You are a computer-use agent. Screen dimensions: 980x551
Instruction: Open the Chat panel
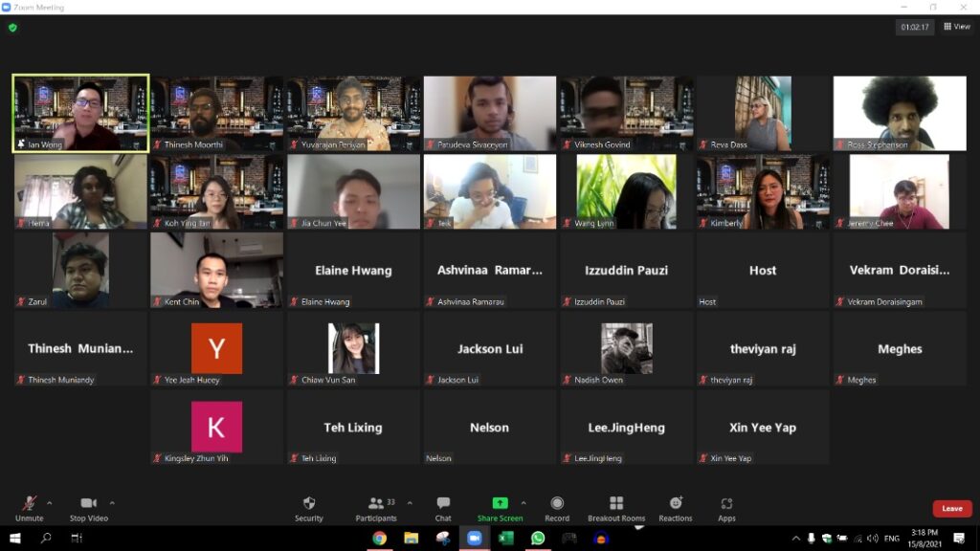coord(443,504)
